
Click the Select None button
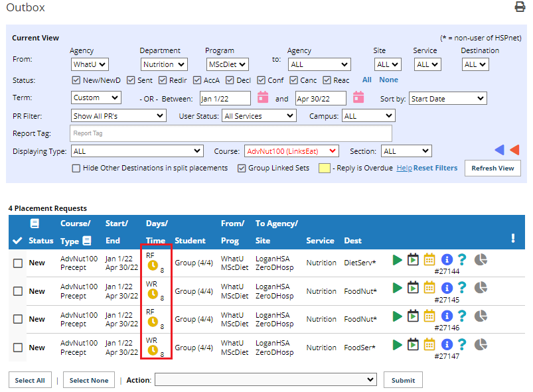pos(89,380)
